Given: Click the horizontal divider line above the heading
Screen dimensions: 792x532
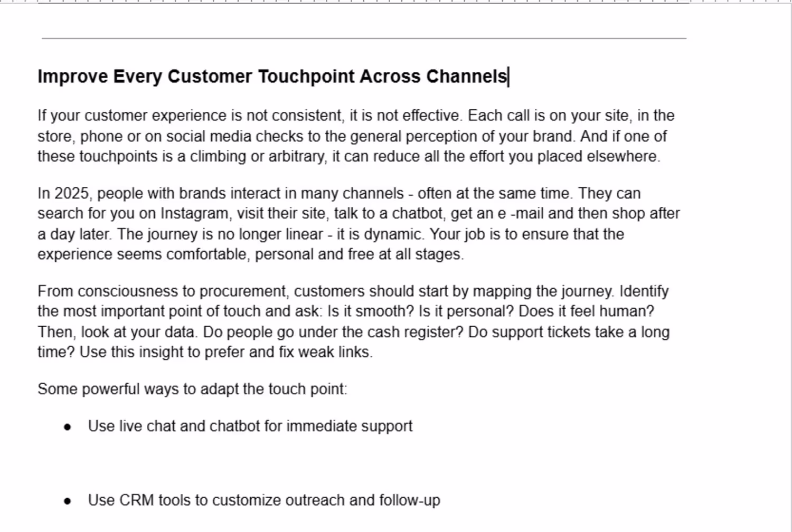Looking at the screenshot, I should point(364,39).
